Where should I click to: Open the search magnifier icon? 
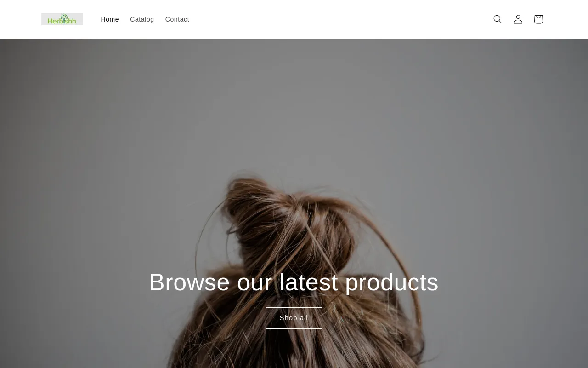498,19
